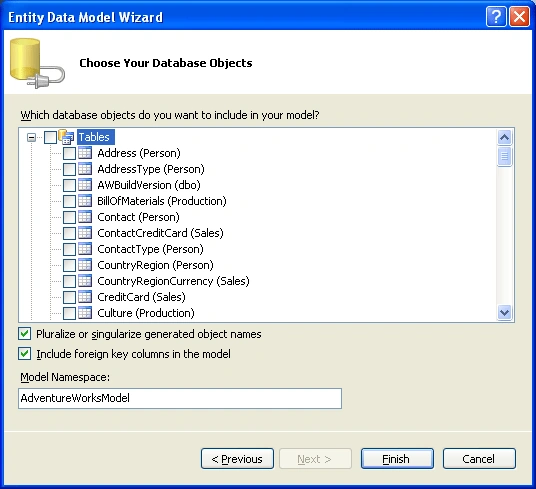Select the CountryRegion (Person) row text
The image size is (536, 489).
[x=155, y=265]
